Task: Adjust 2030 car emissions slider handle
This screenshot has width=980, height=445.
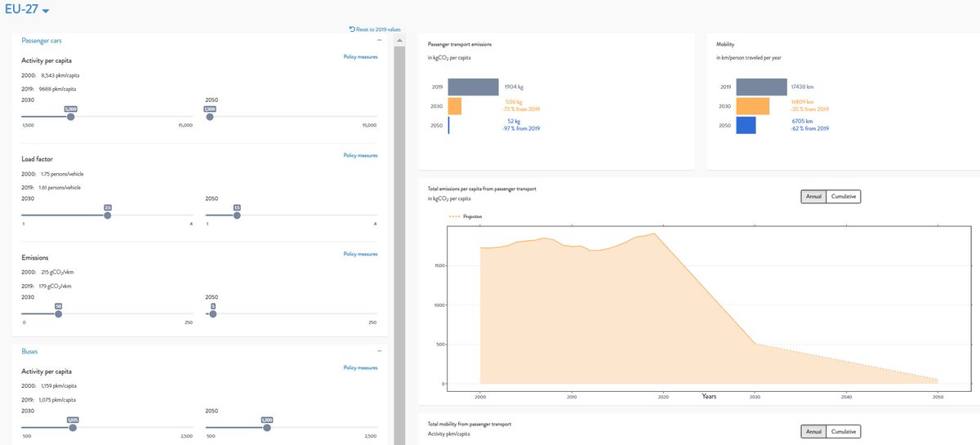Action: (58, 314)
